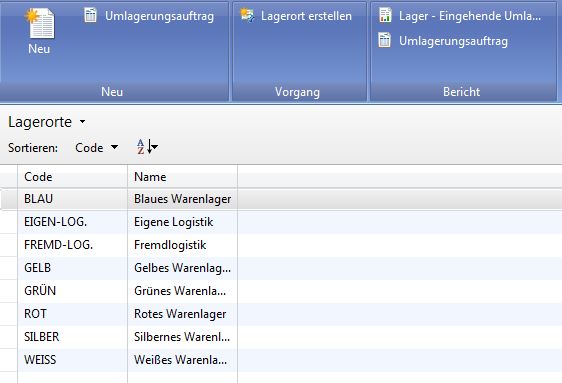Open Lager - Eingehende Umla... report
Screen dimensions: 562x383
[x=470, y=16]
